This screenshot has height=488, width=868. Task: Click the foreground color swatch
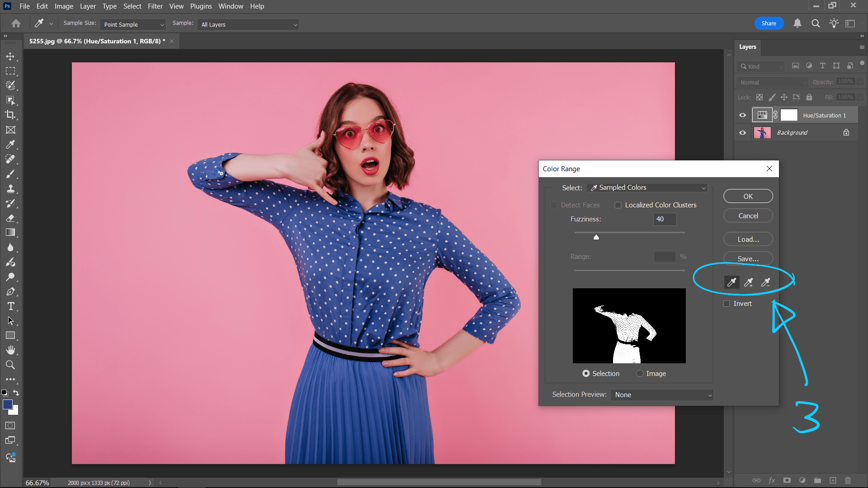pyautogui.click(x=8, y=404)
